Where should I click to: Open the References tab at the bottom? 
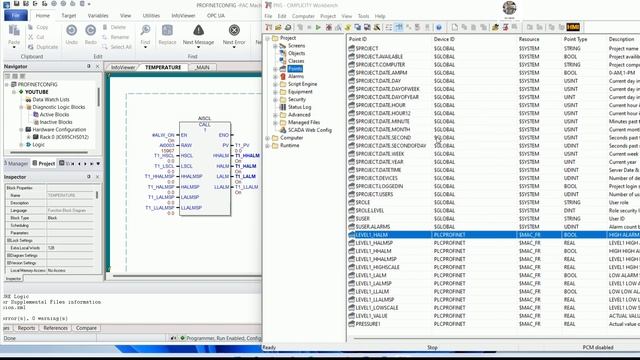pos(55,328)
